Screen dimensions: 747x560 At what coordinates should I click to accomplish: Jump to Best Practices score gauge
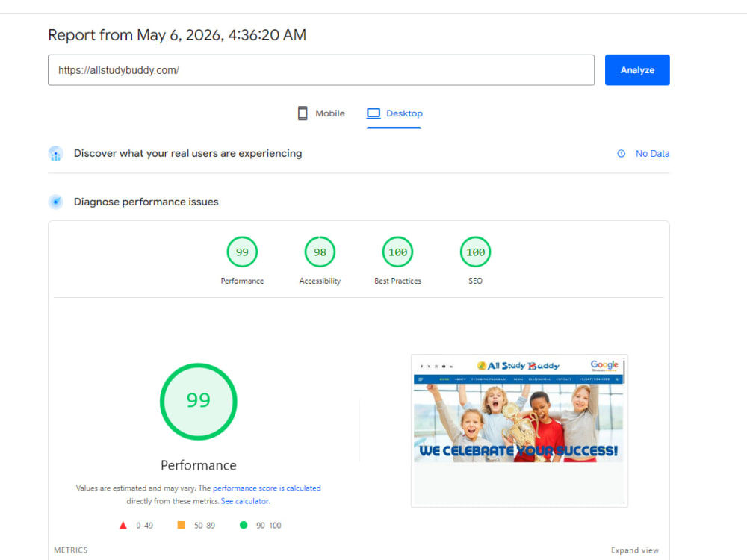398,252
